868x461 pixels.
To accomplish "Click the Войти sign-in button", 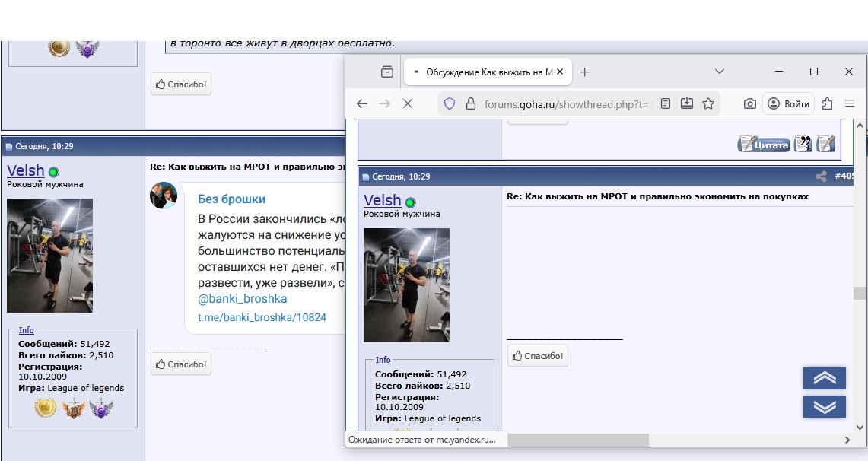I will click(788, 103).
